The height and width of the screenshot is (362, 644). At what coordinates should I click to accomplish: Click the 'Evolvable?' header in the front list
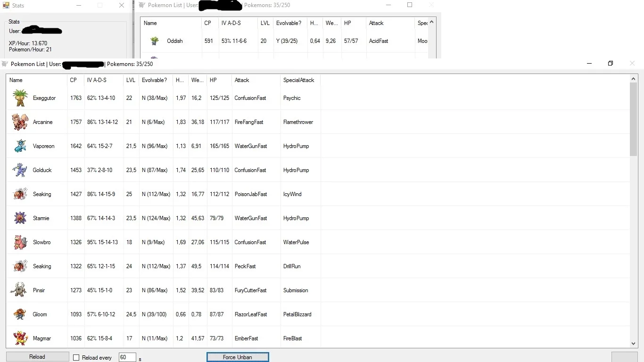click(156, 80)
